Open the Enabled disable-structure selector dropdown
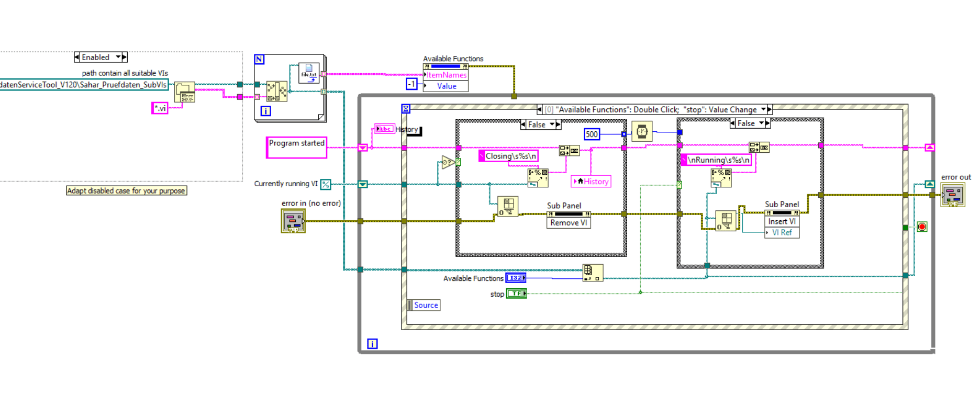The width and height of the screenshot is (980, 395). 118,57
